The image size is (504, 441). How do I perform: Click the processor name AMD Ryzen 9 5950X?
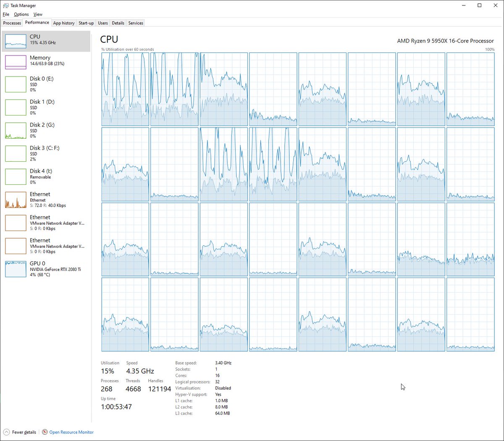pos(446,41)
